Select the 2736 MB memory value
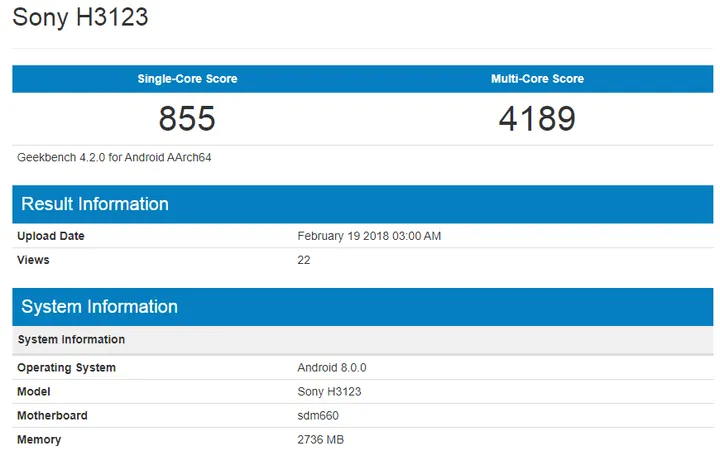Image resolution: width=720 pixels, height=460 pixels. pyautogui.click(x=321, y=440)
